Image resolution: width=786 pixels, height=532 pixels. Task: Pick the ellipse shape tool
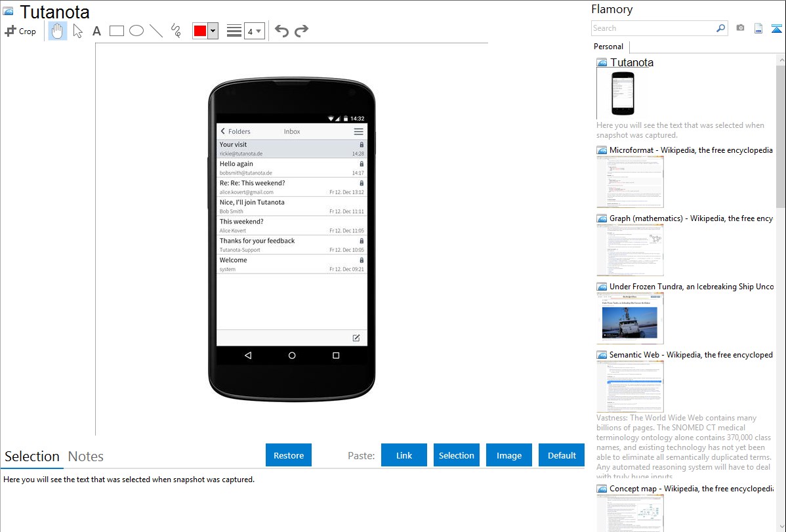[136, 31]
